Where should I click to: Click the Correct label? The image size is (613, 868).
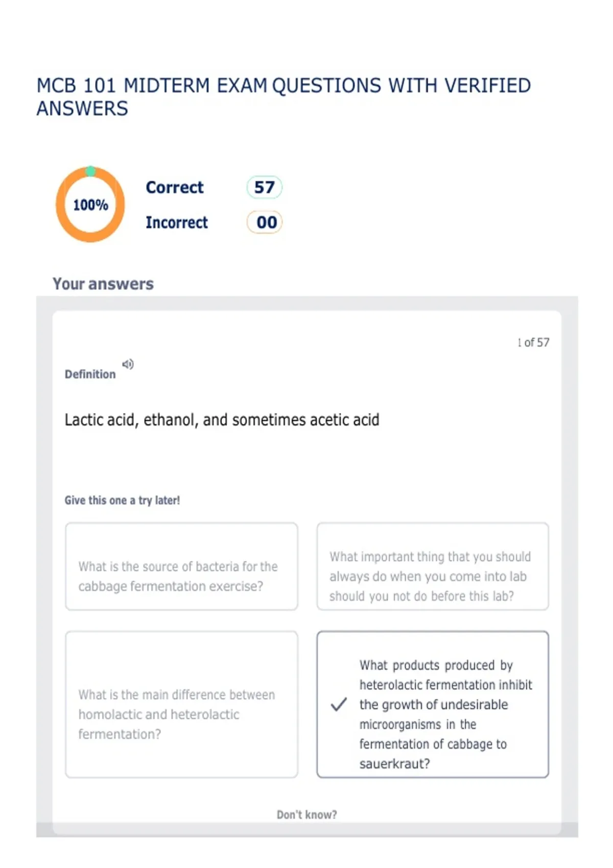coord(175,187)
